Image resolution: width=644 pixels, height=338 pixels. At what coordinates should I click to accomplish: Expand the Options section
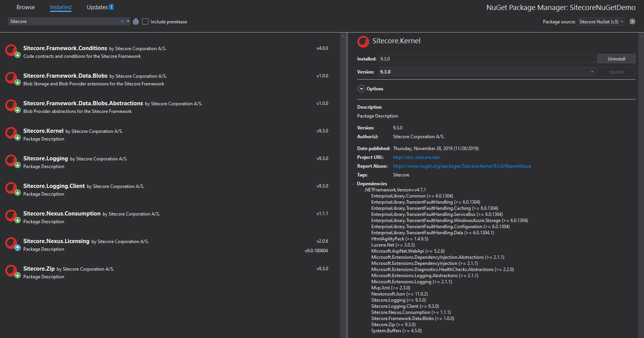[361, 89]
